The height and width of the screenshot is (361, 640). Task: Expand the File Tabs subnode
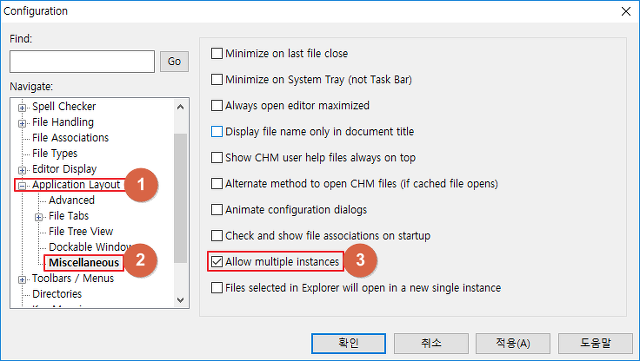coord(39,217)
